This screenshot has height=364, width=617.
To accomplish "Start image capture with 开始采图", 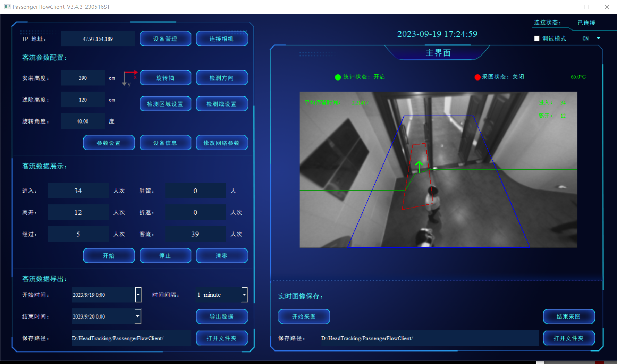I will point(304,316).
